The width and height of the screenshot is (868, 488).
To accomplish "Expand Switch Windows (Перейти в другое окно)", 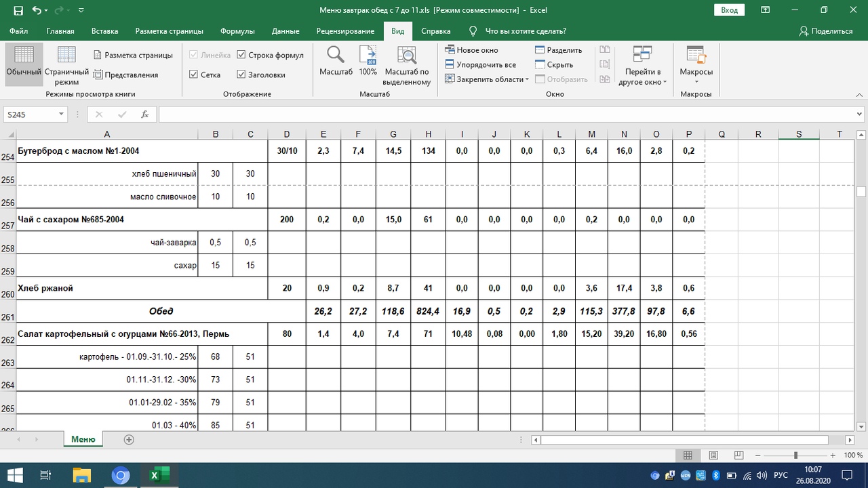I will [x=642, y=66].
